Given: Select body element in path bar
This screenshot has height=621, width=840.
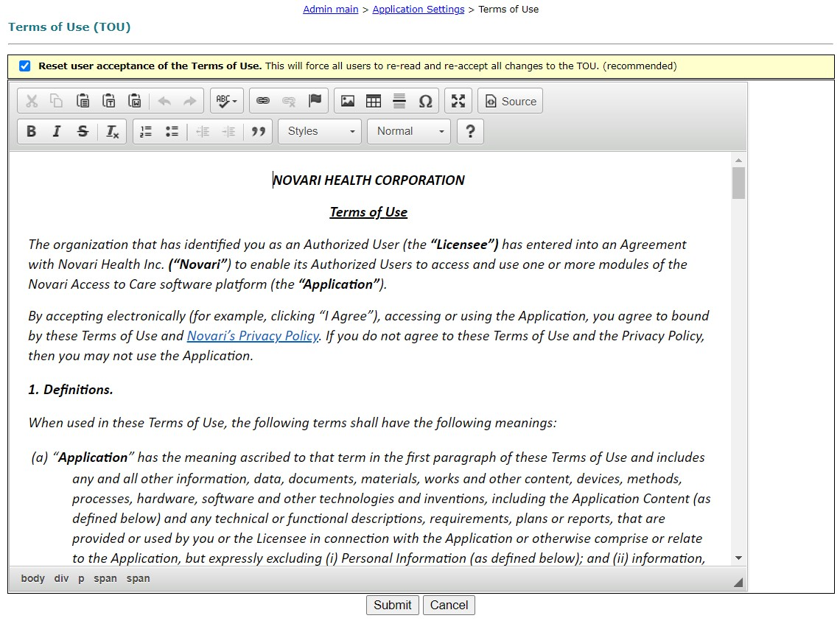Looking at the screenshot, I should [x=32, y=579].
